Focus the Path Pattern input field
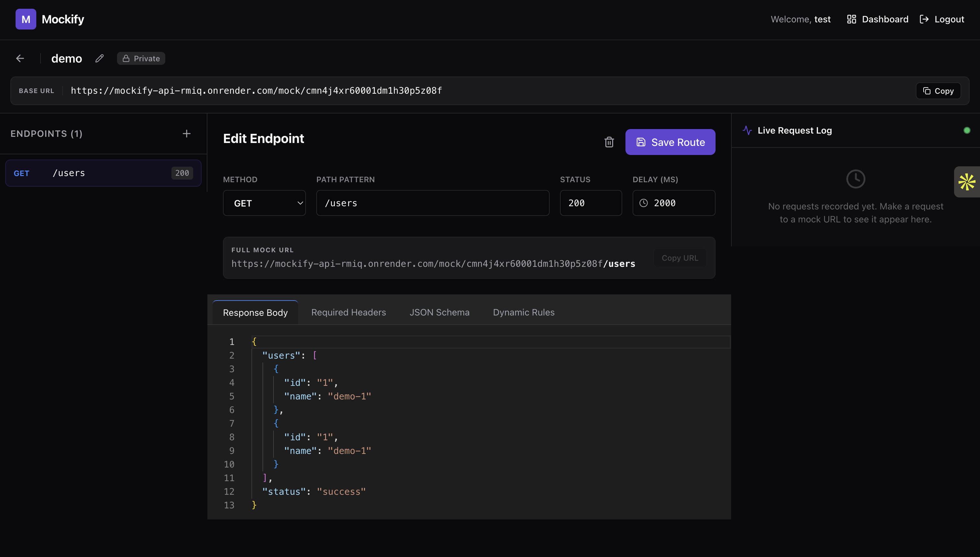Screen dimensions: 980x557 click(x=433, y=203)
